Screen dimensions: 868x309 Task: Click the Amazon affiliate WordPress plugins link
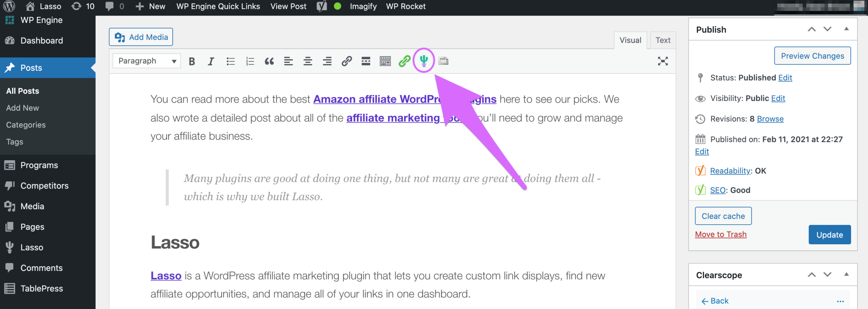[x=405, y=99]
